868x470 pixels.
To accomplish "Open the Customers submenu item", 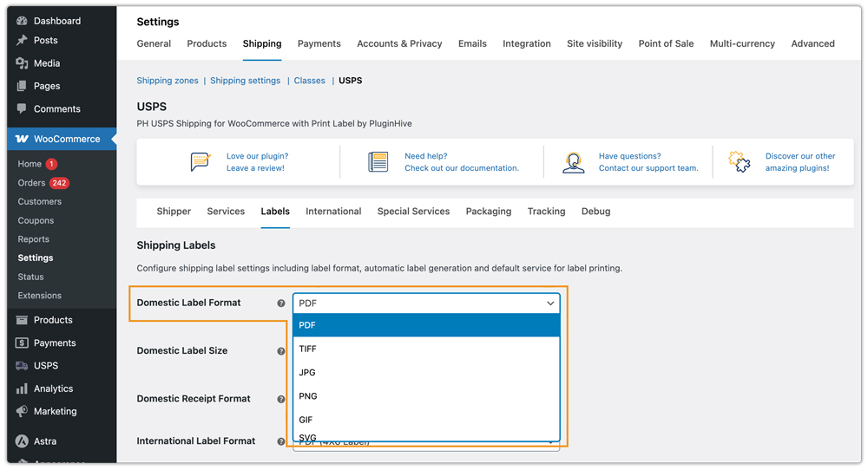I will click(39, 202).
